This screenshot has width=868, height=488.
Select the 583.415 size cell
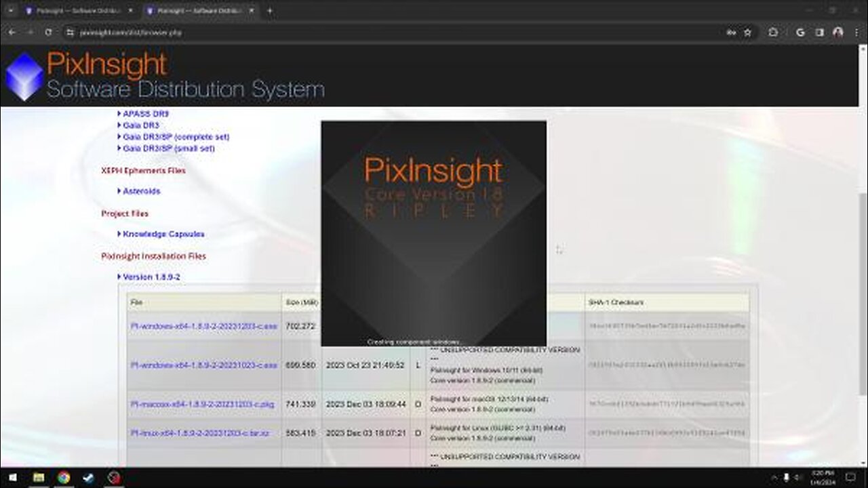[301, 432]
